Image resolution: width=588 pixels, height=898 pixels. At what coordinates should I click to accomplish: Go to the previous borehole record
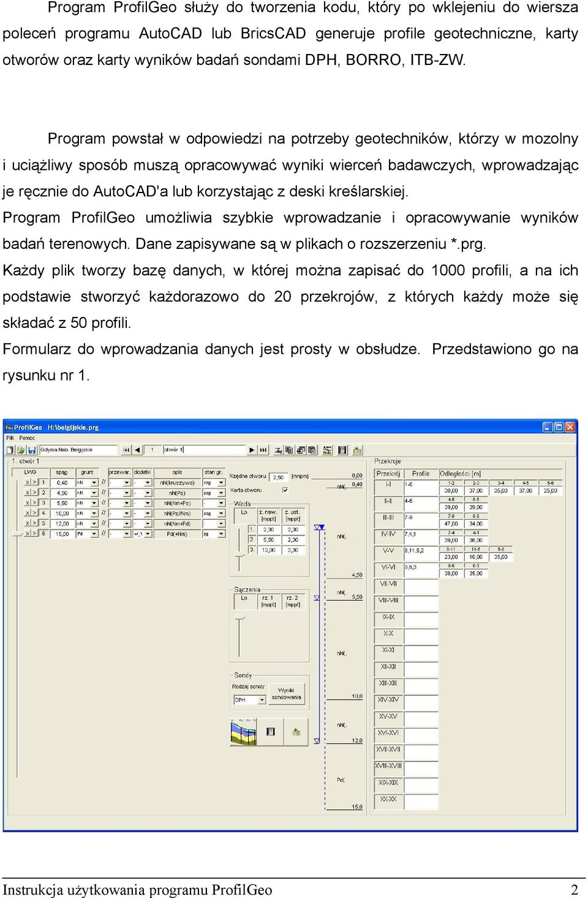coord(138,450)
